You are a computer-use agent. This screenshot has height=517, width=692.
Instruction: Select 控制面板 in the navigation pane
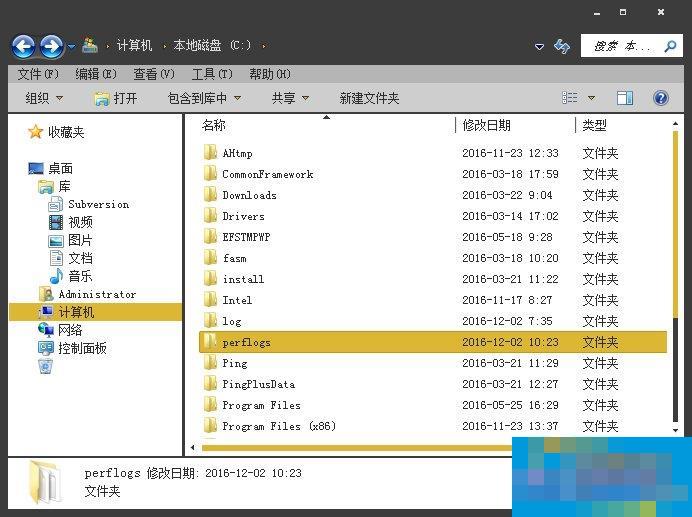pyautogui.click(x=82, y=348)
